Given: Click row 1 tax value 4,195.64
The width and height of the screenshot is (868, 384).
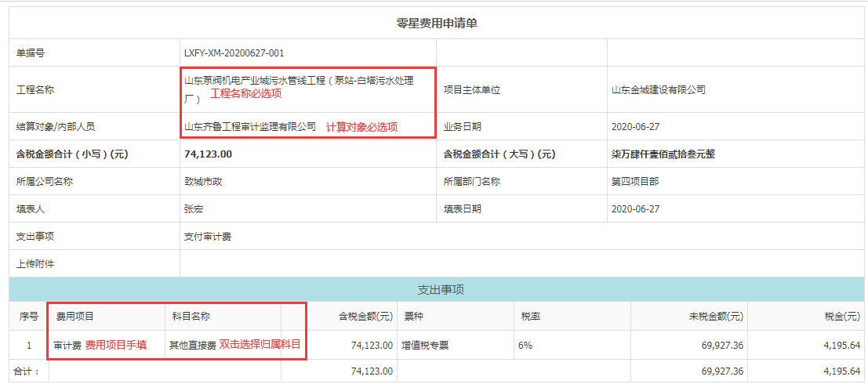Looking at the screenshot, I should click(842, 346).
